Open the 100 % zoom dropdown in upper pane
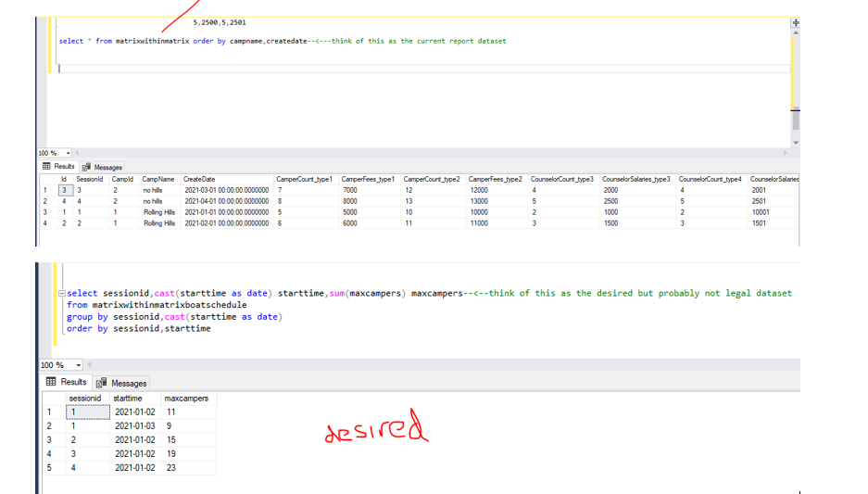The image size is (868, 494). point(69,153)
